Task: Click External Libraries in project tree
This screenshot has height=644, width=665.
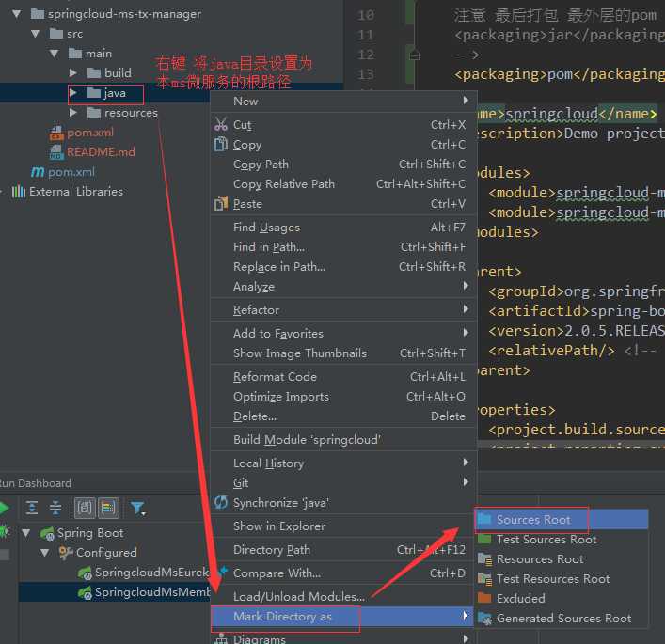Action: [x=76, y=192]
